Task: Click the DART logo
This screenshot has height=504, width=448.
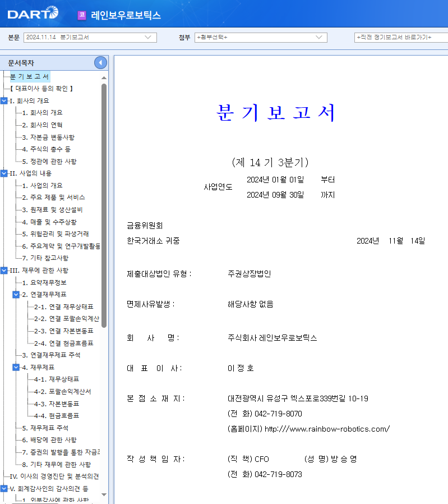Action: 33,13
